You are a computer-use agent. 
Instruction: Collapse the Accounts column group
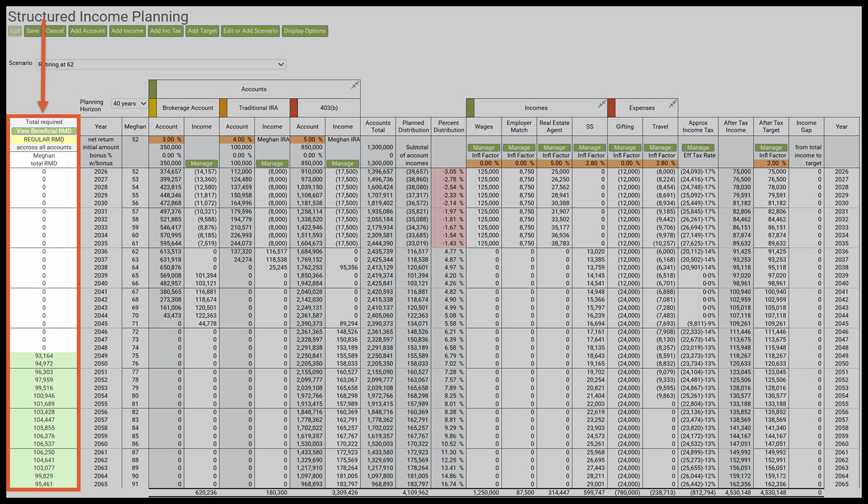click(355, 86)
